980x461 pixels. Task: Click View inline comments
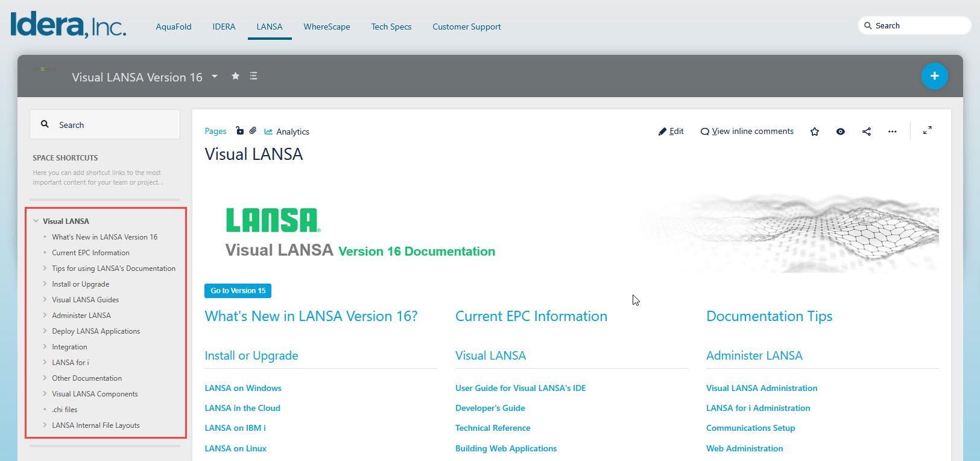point(747,131)
